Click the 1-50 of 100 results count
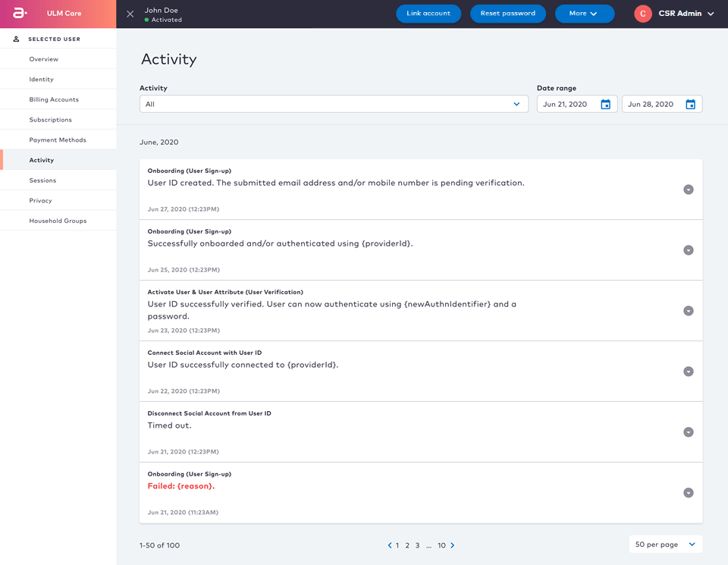Screen dimensions: 728x565 [160, 545]
